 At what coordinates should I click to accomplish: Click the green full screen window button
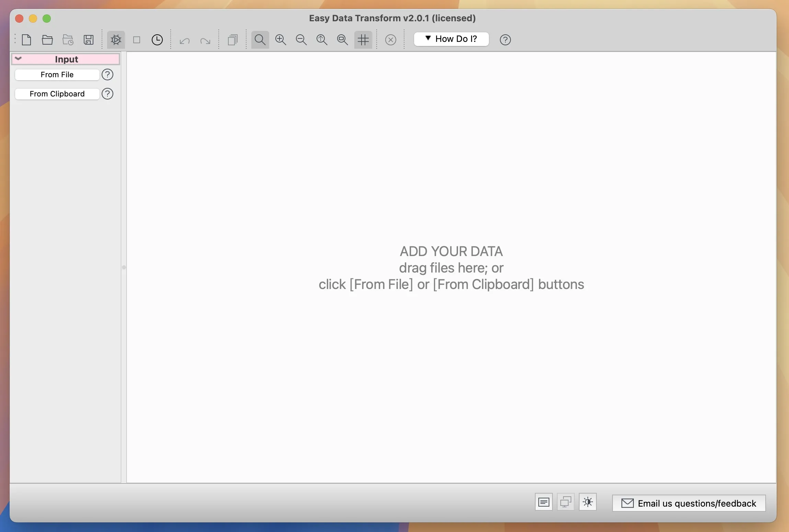click(47, 19)
